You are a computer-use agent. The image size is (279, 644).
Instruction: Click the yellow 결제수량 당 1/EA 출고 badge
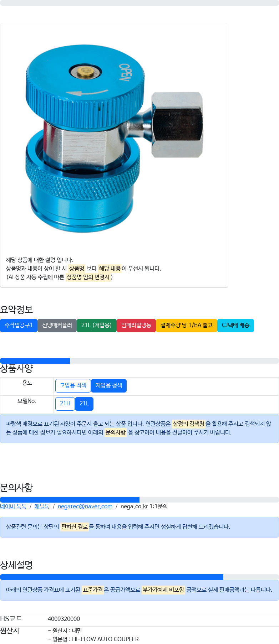click(187, 325)
